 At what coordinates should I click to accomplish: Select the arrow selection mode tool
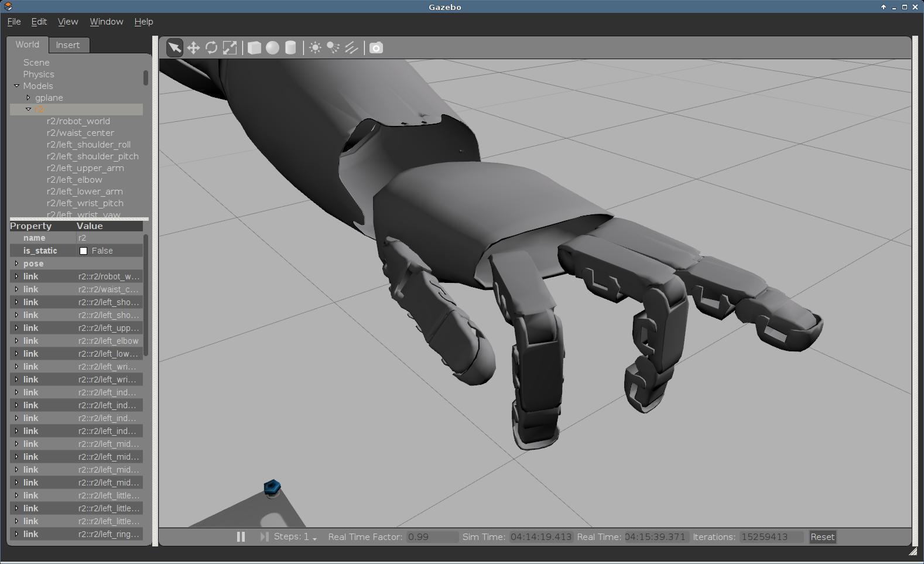click(174, 47)
